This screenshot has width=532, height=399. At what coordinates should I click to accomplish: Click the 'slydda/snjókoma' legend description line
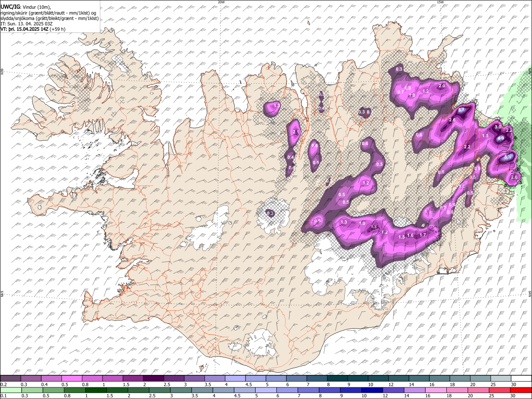point(49,18)
